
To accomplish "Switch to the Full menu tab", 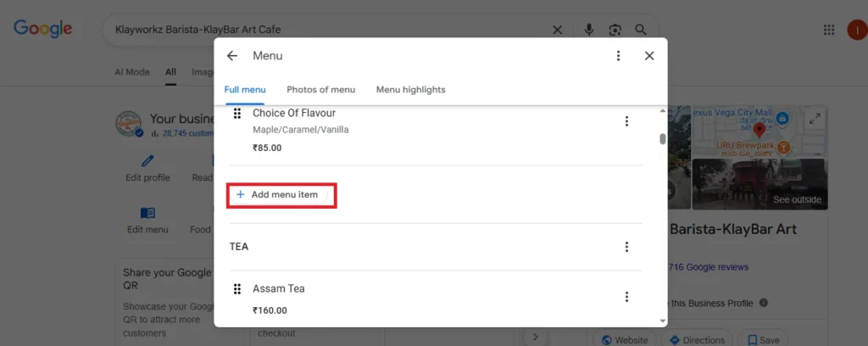I will tap(245, 90).
